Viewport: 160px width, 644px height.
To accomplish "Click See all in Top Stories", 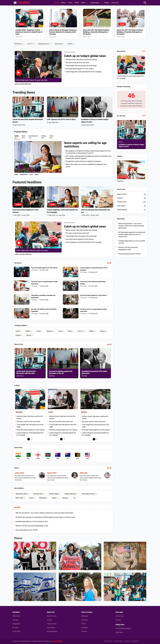I will click(x=109, y=263).
